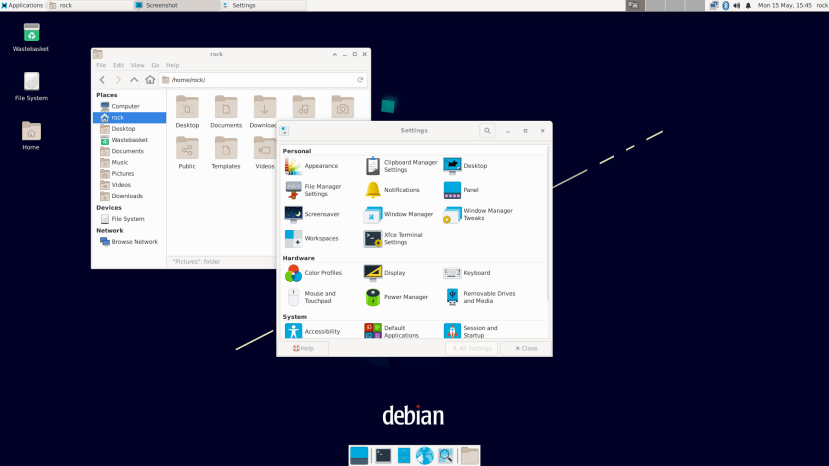
Task: Open Clipboard Manager Settings
Action: point(401,166)
